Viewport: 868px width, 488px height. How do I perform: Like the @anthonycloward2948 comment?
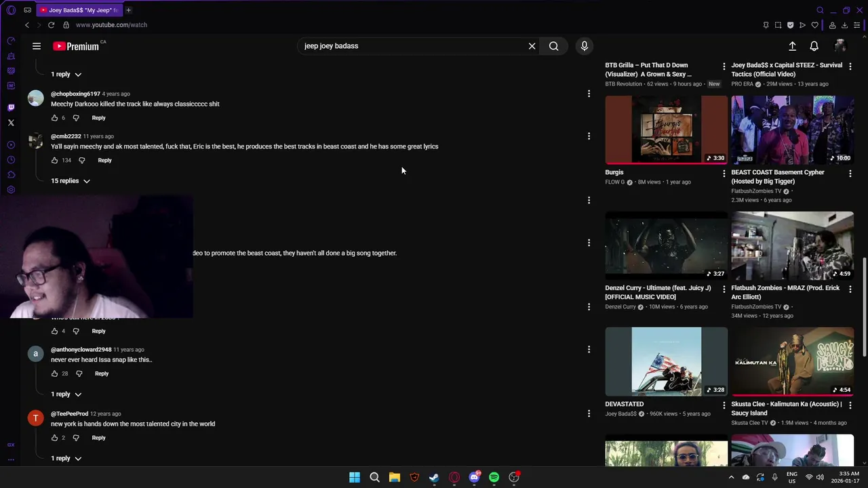54,373
